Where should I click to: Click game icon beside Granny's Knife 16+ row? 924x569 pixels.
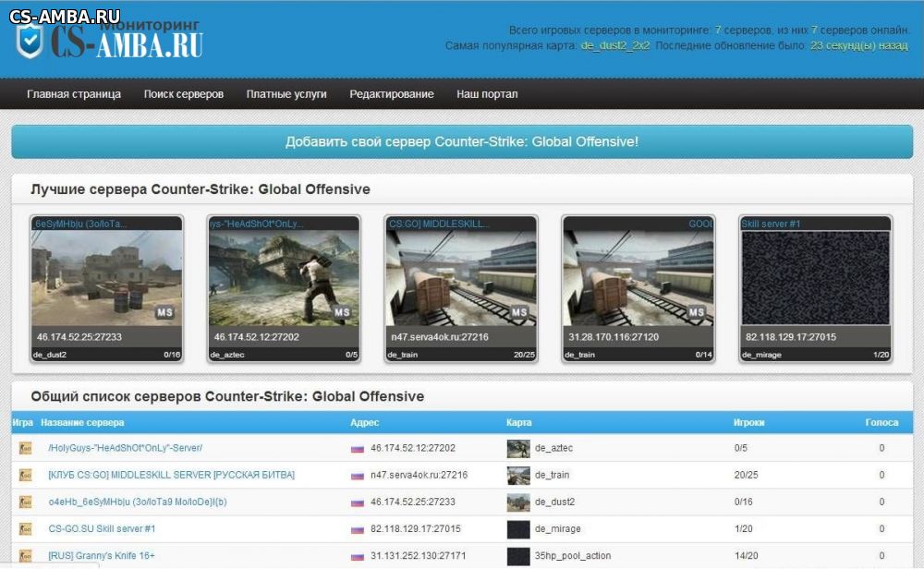[25, 555]
